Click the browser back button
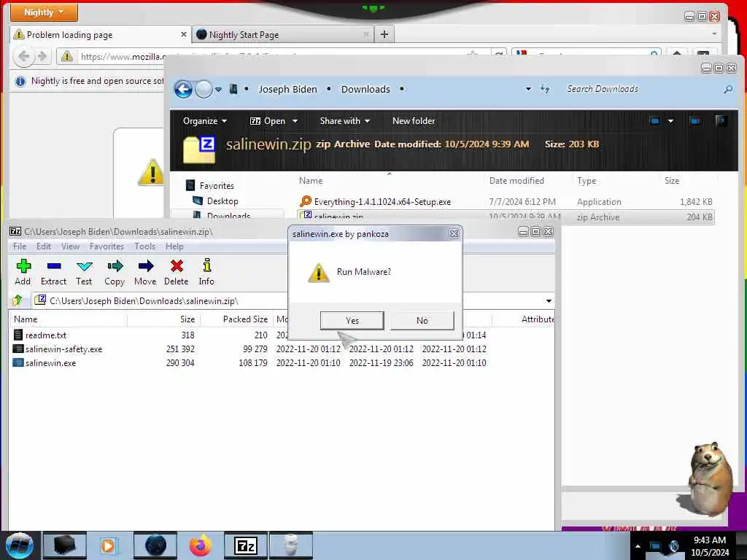 [24, 56]
